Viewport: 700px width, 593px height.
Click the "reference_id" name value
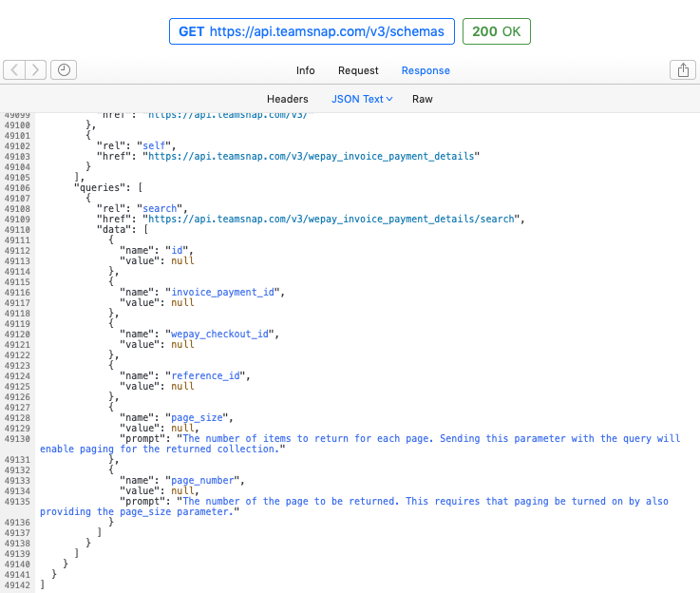tap(206, 376)
